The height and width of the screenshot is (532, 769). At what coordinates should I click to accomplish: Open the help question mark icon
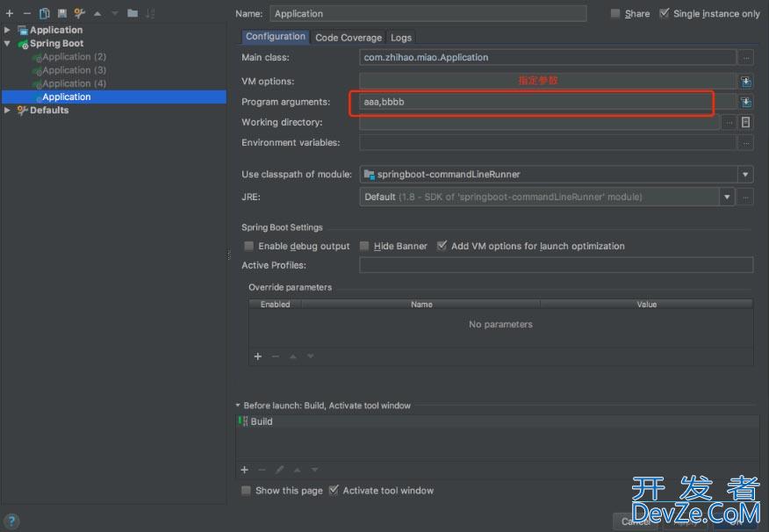[x=11, y=521]
